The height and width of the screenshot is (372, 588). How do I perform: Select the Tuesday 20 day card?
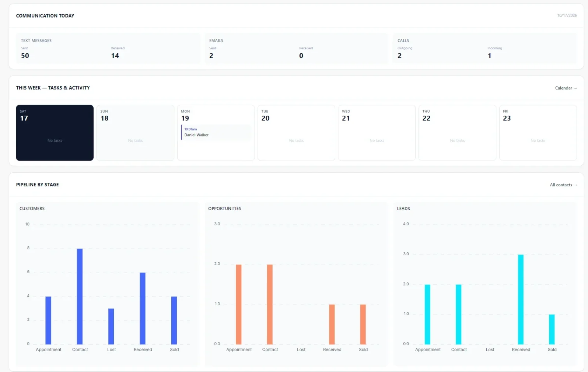pyautogui.click(x=296, y=133)
